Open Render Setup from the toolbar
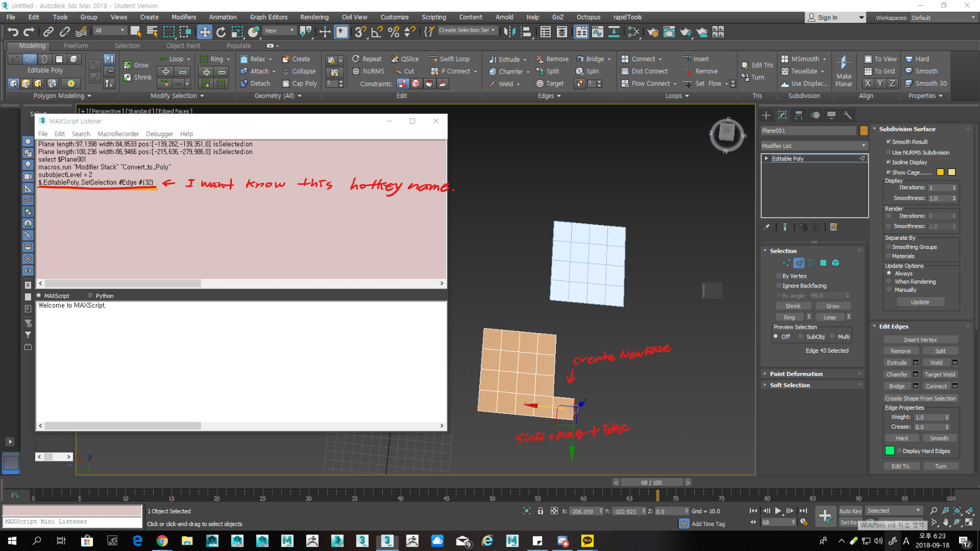The width and height of the screenshot is (980, 551). click(x=653, y=32)
